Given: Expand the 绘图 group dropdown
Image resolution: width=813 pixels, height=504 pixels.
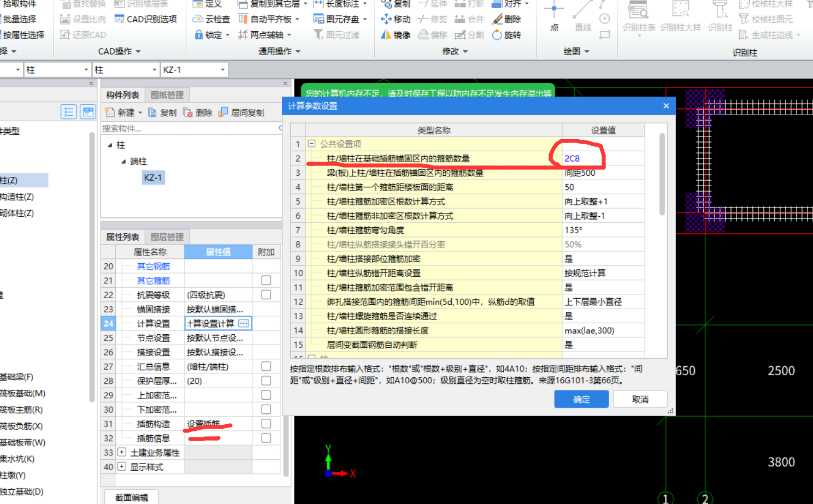Looking at the screenshot, I should [587, 51].
